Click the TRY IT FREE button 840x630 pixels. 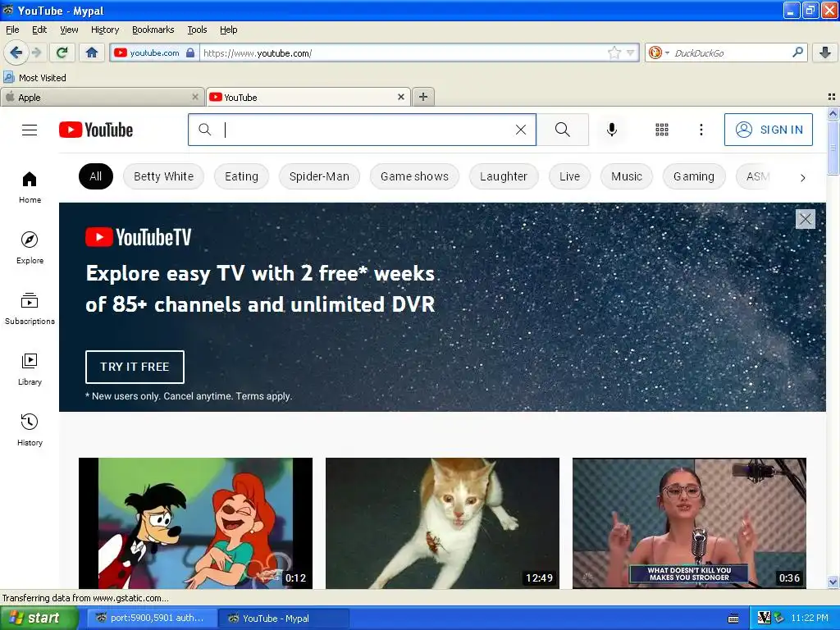click(x=135, y=367)
